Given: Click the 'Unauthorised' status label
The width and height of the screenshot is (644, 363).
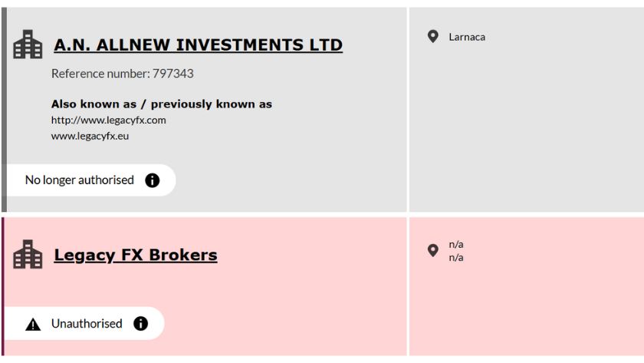Looking at the screenshot, I should pyautogui.click(x=87, y=324).
